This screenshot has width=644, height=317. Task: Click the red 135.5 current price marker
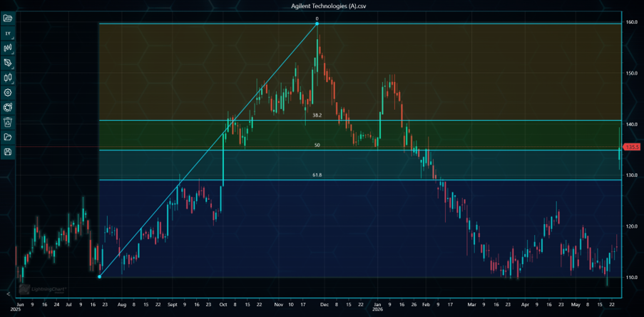tap(633, 147)
